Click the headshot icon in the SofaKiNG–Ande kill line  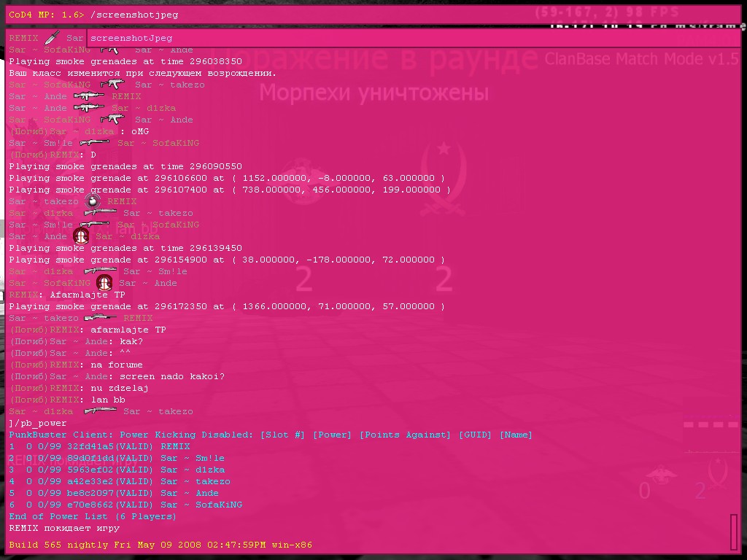click(104, 282)
